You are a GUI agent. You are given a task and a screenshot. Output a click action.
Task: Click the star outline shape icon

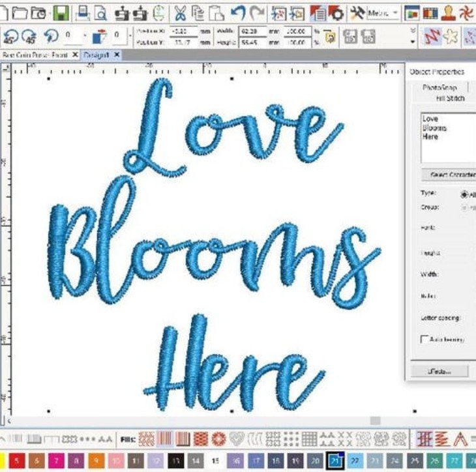coord(451,36)
